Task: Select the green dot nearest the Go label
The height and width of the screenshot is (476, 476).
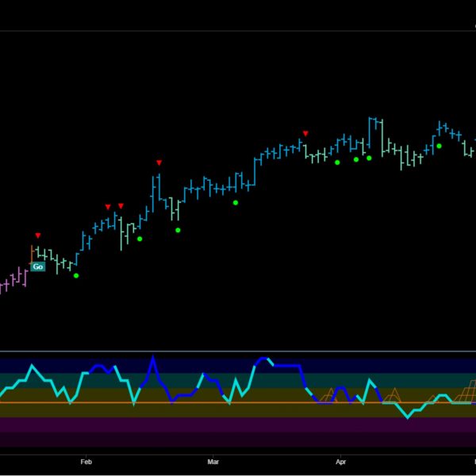Action: [x=76, y=275]
